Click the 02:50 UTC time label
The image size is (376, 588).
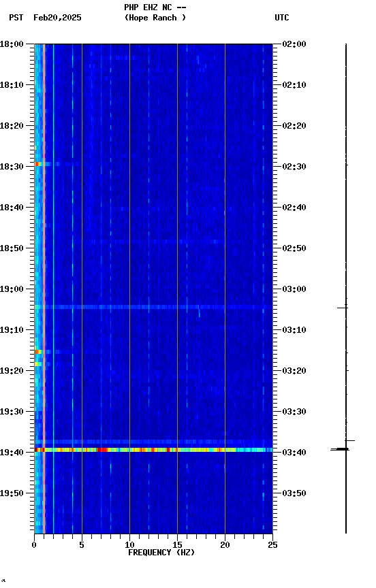[294, 248]
